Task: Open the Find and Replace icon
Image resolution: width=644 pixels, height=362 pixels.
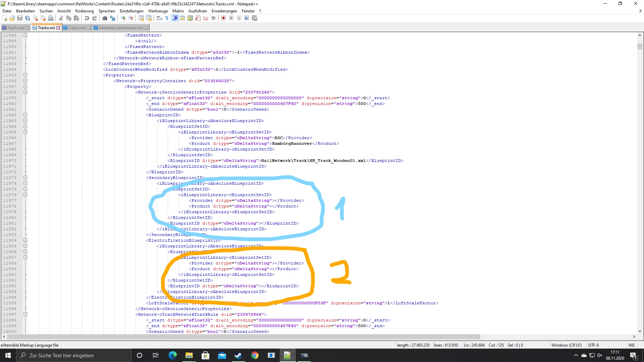Action: 113,18
